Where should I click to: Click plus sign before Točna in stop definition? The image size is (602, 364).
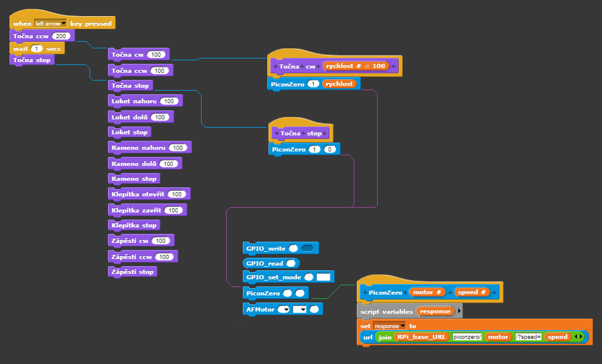click(276, 134)
